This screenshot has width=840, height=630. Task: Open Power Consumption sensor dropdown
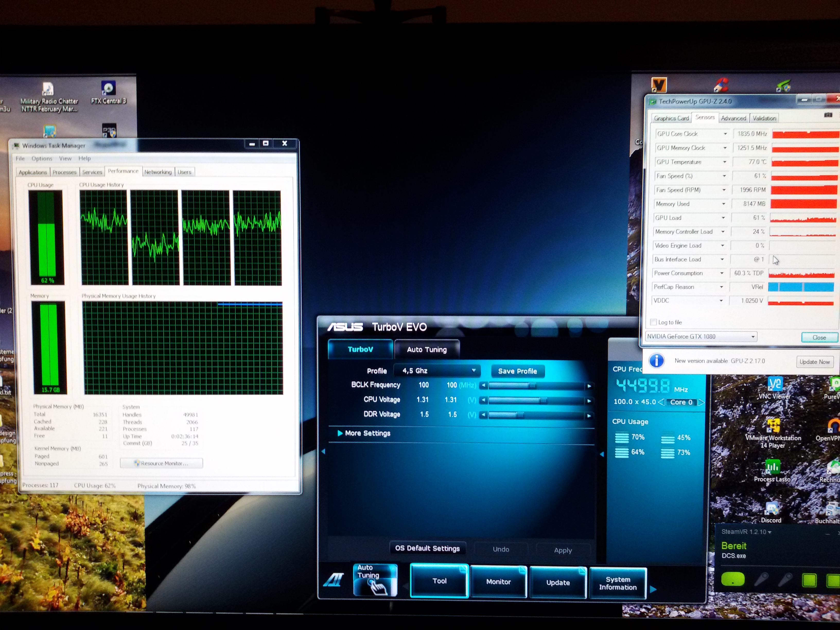[x=722, y=273]
